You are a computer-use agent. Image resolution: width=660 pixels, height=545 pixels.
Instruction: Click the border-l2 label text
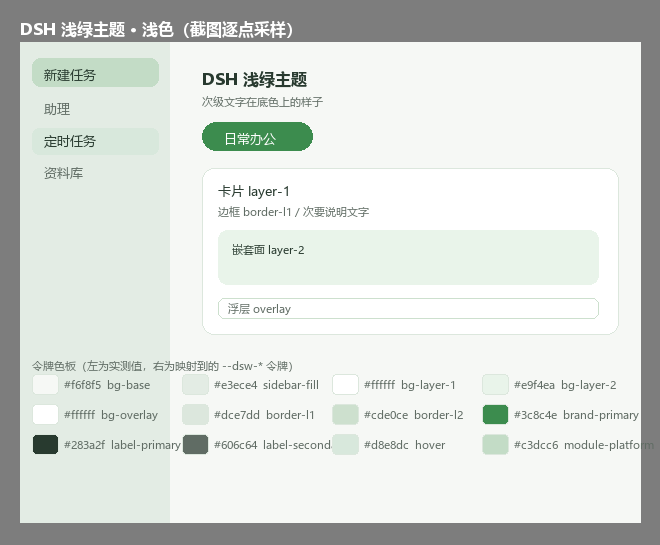click(x=439, y=415)
